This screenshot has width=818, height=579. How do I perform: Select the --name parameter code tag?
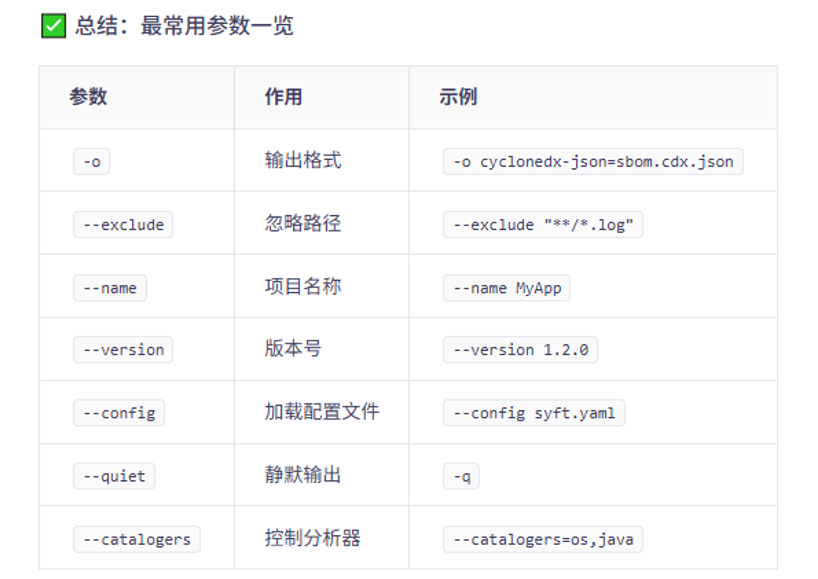(x=110, y=288)
